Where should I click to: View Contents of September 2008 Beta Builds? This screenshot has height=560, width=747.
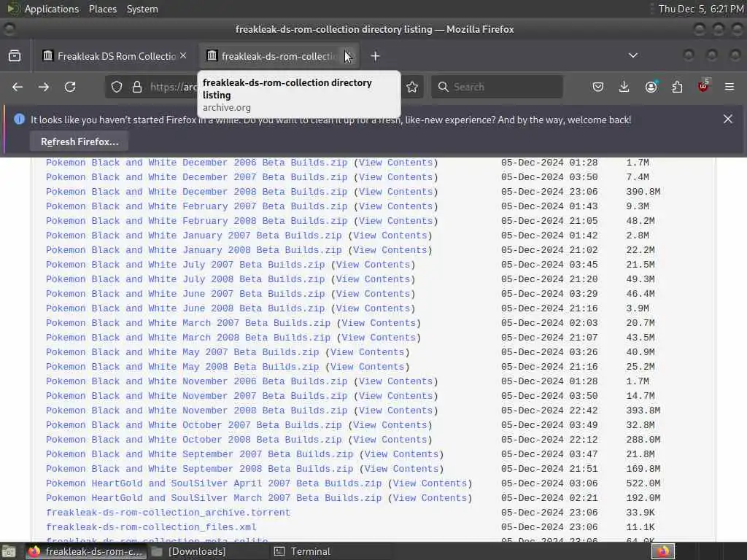tap(401, 469)
